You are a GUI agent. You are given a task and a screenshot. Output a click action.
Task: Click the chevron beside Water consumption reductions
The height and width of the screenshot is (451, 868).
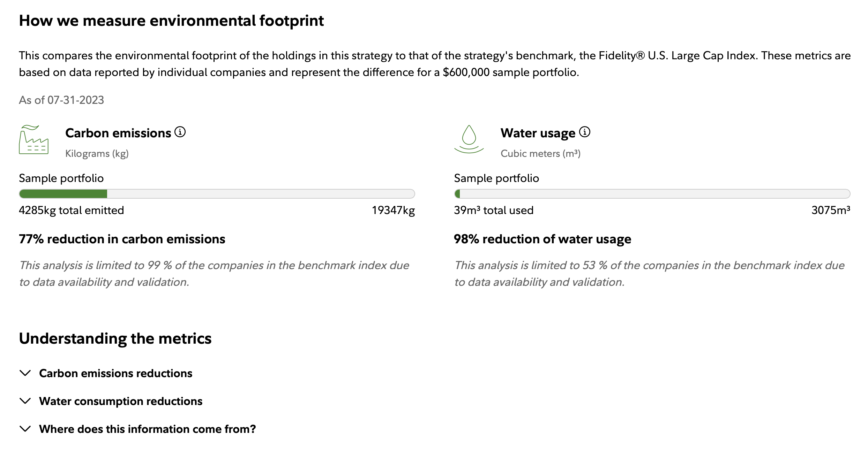[25, 401]
